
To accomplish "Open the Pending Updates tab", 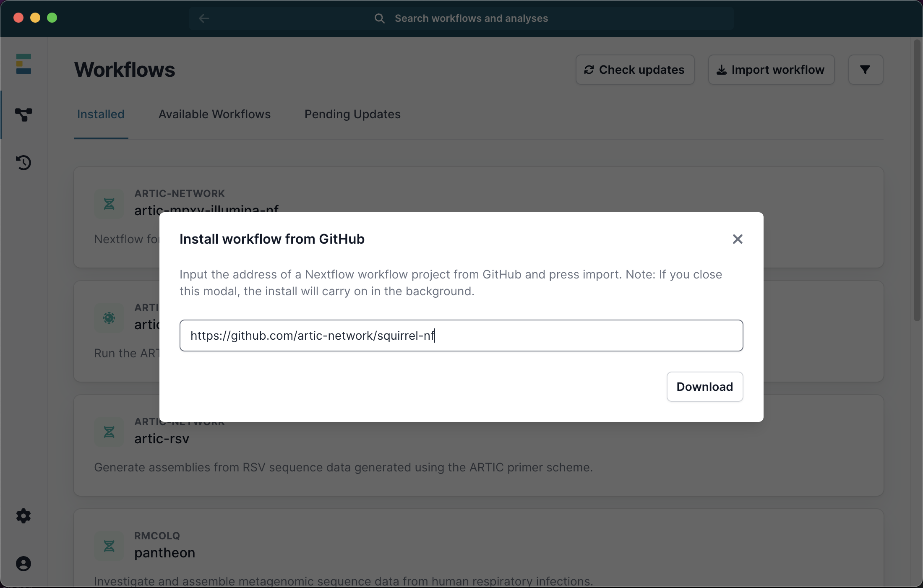I will 352,114.
